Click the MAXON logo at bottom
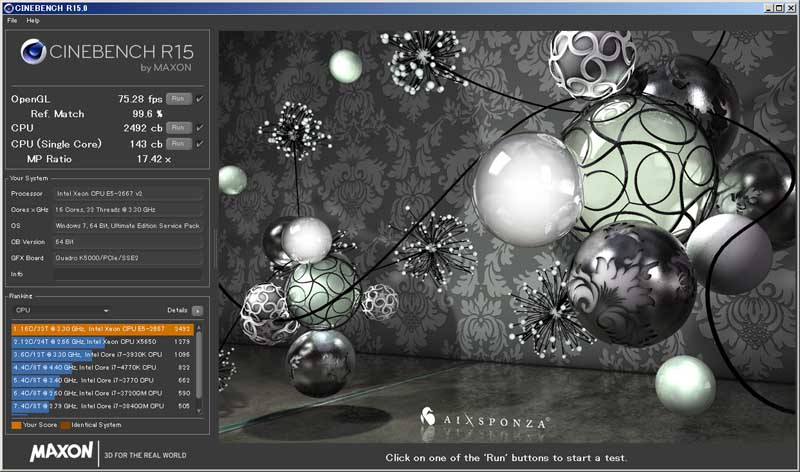Viewport: 800px width, 472px height. coord(62,452)
